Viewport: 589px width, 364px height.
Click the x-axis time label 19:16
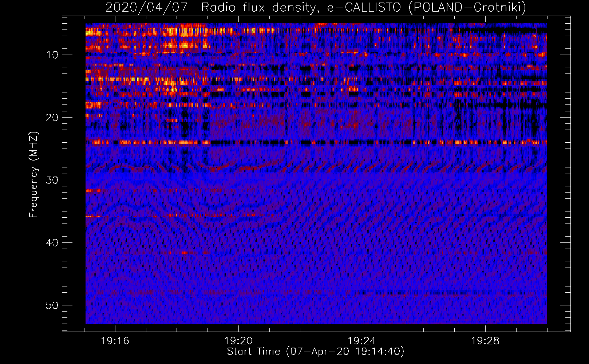pos(115,341)
